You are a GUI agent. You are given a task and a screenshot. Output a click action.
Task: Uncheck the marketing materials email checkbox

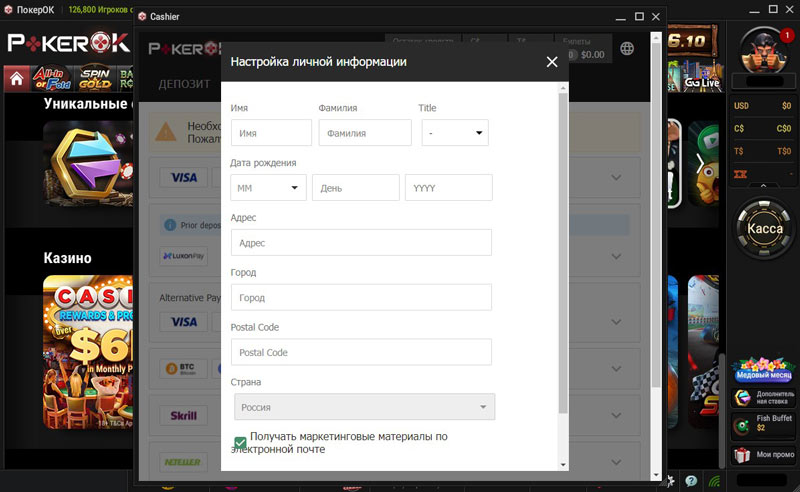tap(240, 442)
